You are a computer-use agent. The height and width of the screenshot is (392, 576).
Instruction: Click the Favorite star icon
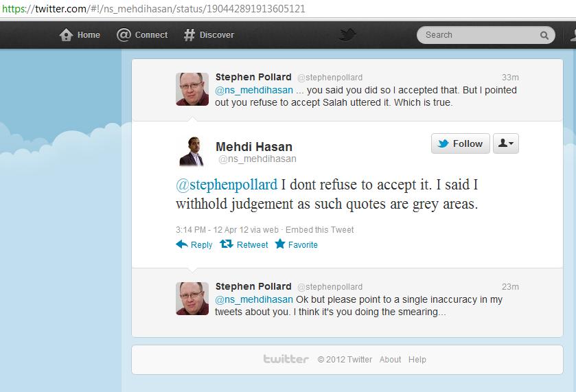280,244
